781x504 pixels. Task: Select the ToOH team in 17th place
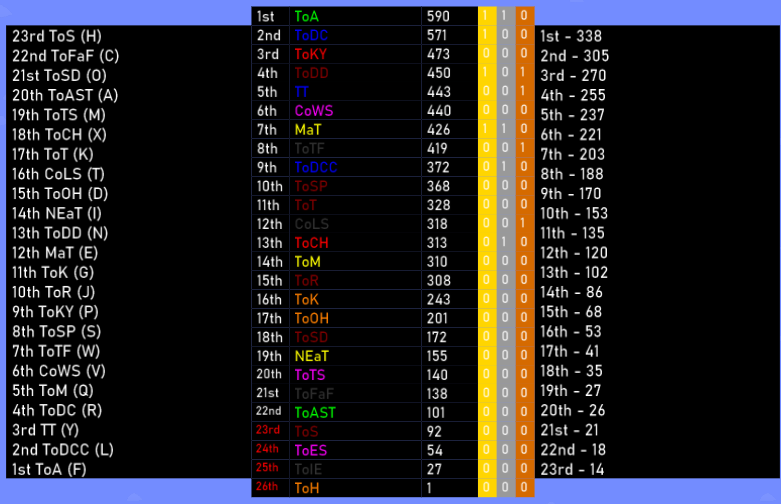pyautogui.click(x=311, y=319)
